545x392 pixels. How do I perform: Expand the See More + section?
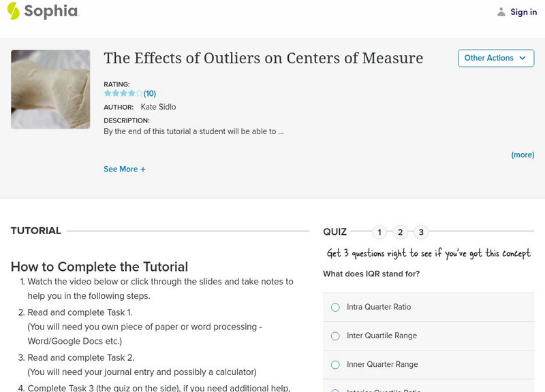coord(125,169)
